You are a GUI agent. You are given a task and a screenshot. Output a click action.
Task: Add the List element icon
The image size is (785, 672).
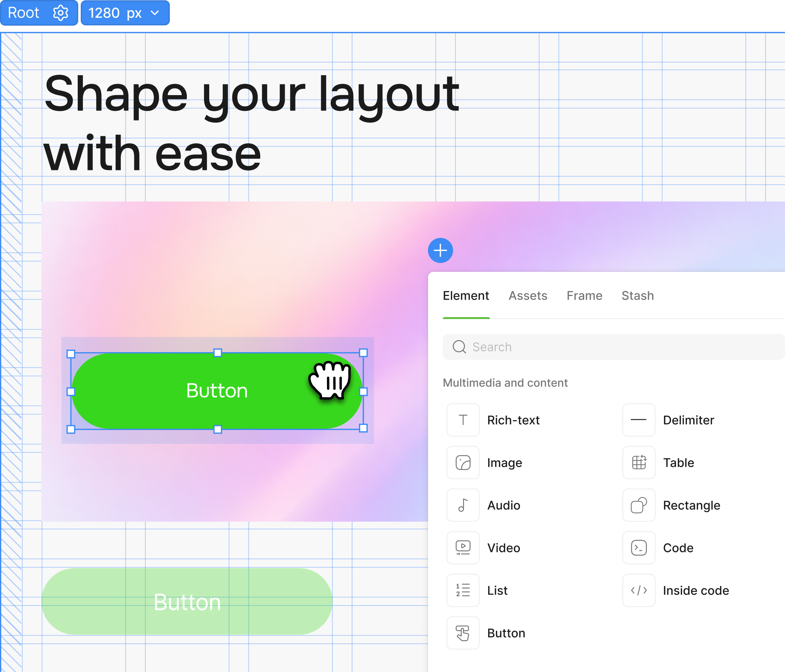tap(463, 590)
